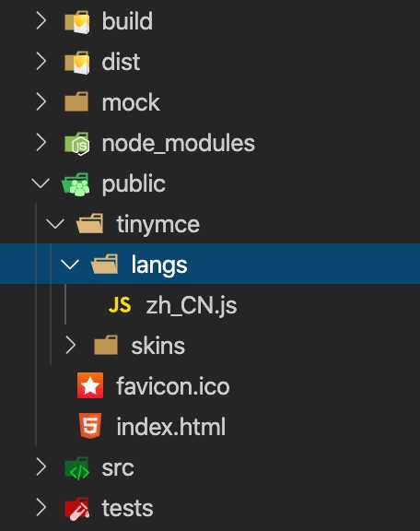
Task: Select the skins folder label
Action: pos(158,346)
